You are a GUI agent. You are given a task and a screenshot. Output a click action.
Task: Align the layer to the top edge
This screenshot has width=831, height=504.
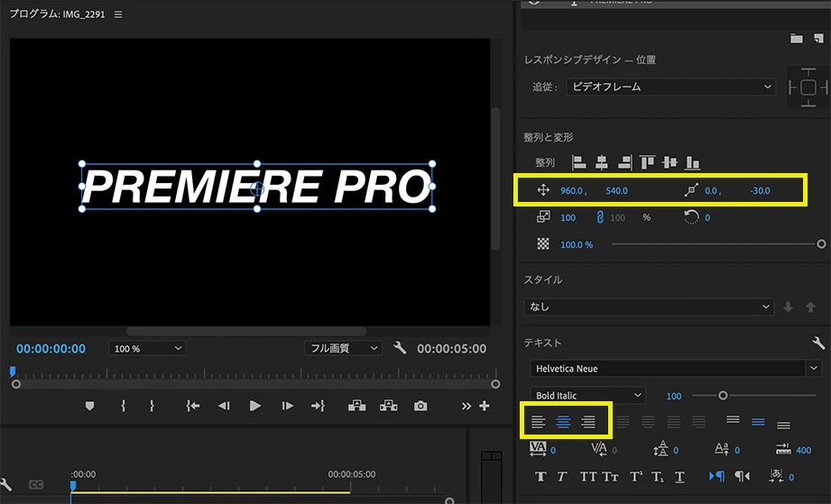(647, 162)
